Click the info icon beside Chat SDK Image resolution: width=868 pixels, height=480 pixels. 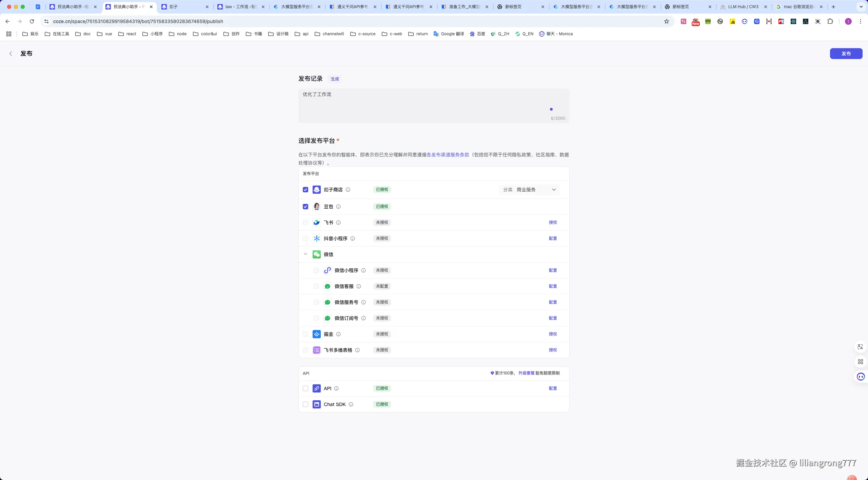coord(351,404)
